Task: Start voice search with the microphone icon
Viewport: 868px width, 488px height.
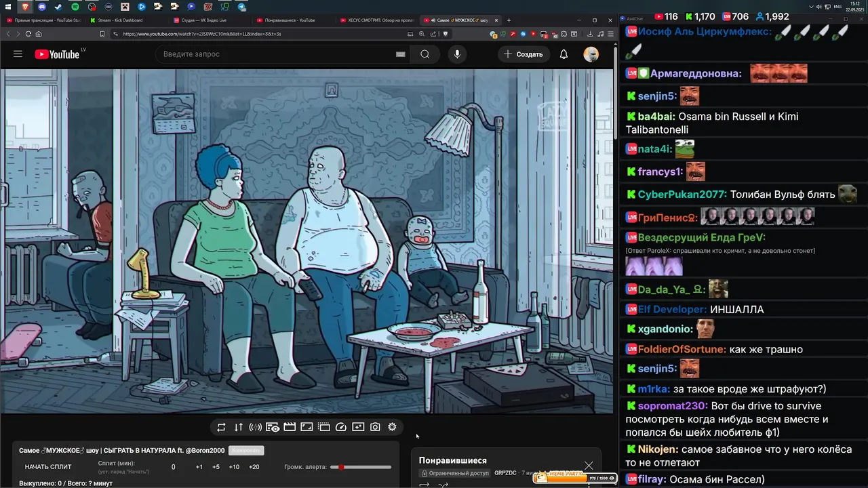Action: click(x=457, y=54)
